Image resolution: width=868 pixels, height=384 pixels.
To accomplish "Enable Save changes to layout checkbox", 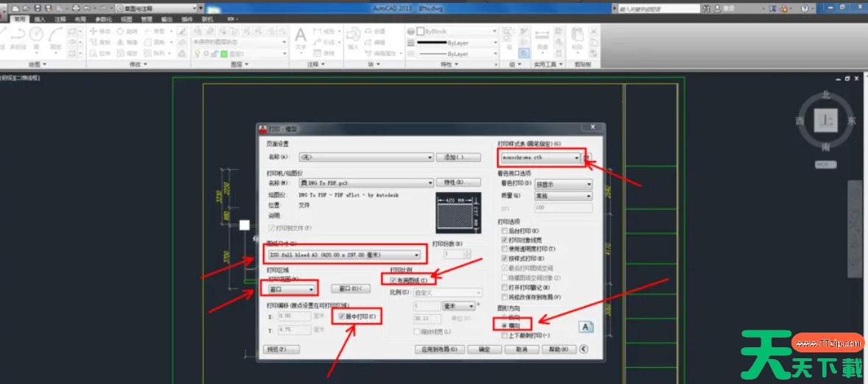I will click(x=504, y=297).
